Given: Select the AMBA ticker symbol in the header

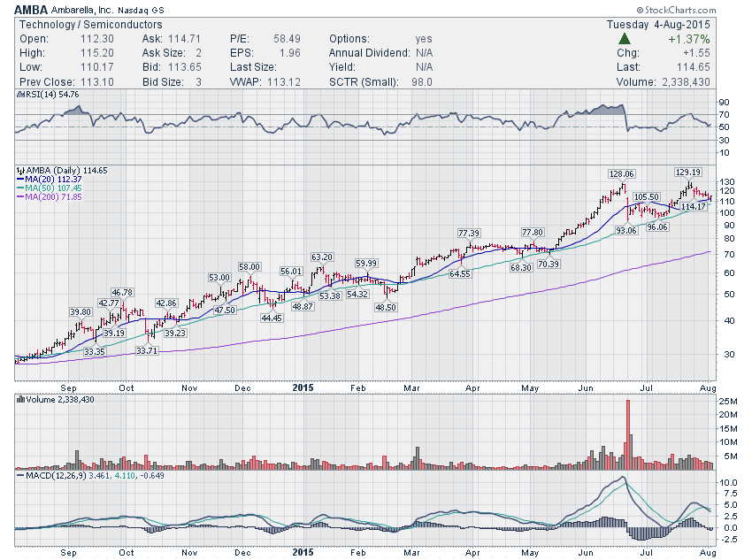Looking at the screenshot, I should pyautogui.click(x=31, y=10).
